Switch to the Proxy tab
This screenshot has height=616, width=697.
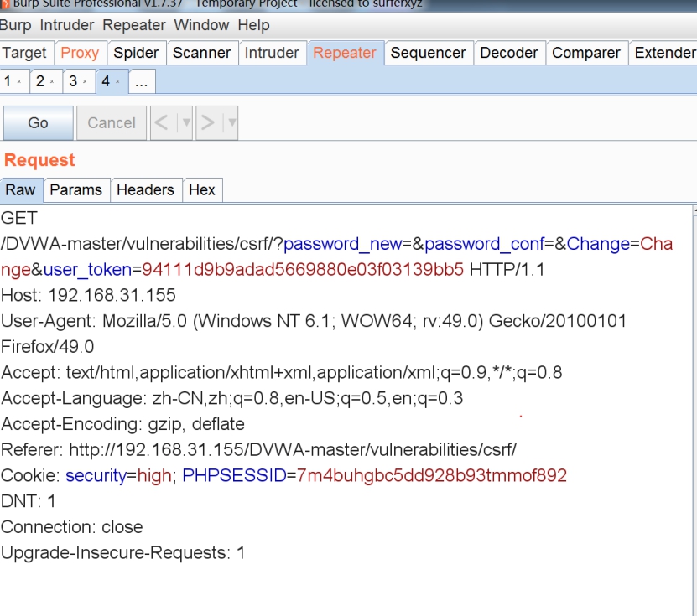(80, 53)
